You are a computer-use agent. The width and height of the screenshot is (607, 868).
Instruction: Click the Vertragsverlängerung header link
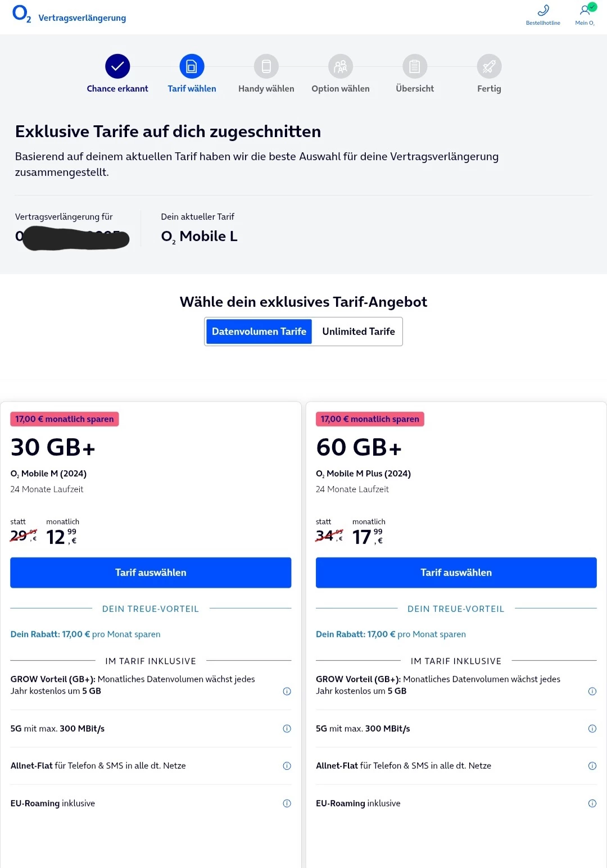click(x=82, y=18)
